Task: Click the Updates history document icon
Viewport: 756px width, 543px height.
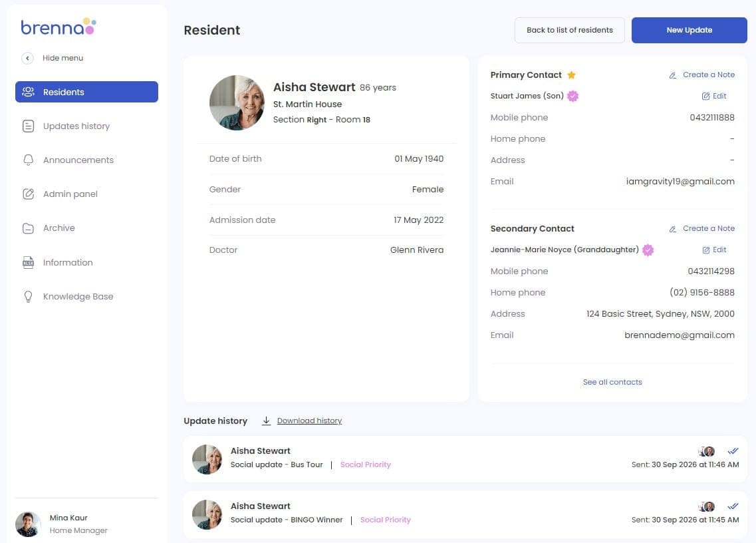Action: [x=29, y=126]
